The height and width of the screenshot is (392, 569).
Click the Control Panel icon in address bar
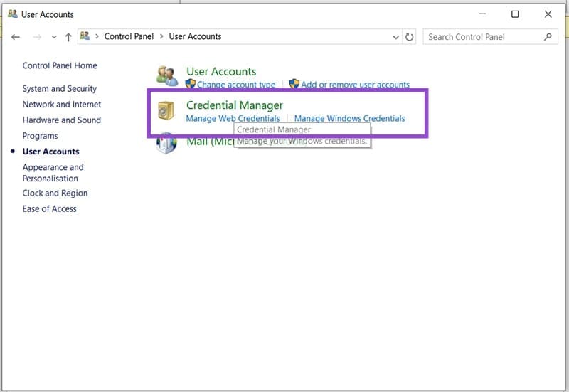[x=85, y=36]
